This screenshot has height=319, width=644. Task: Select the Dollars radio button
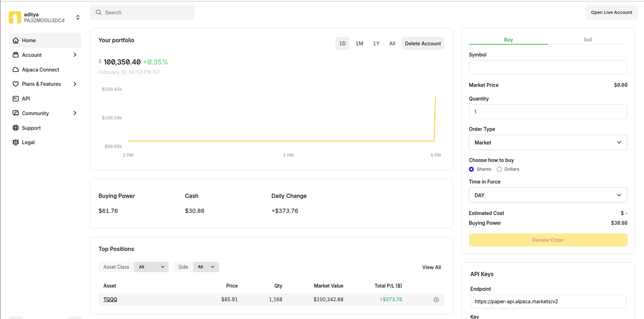(x=499, y=169)
